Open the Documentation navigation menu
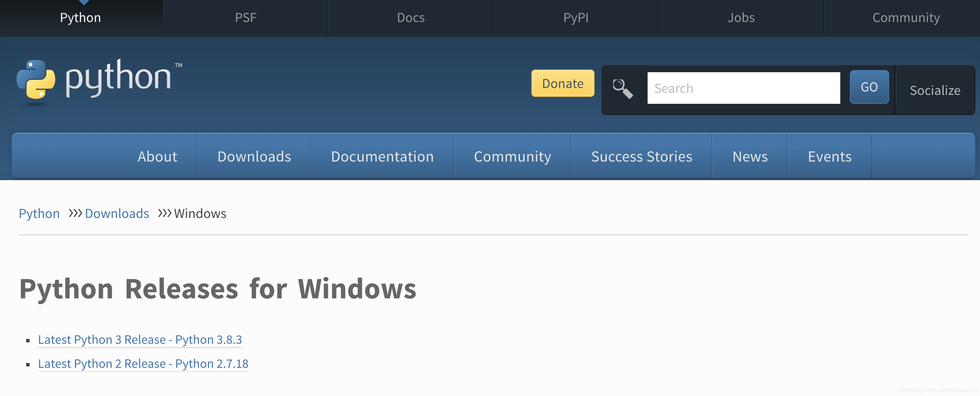The width and height of the screenshot is (980, 396). (382, 156)
